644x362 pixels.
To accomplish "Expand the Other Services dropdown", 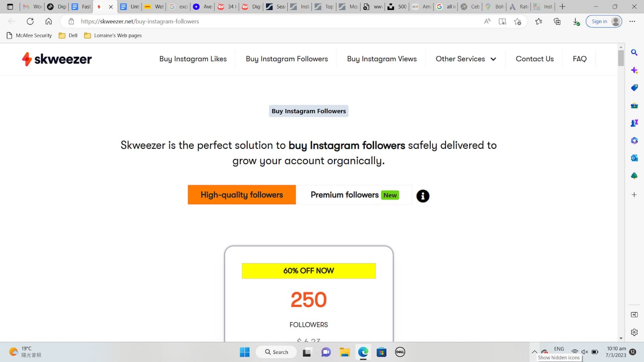I will point(466,59).
